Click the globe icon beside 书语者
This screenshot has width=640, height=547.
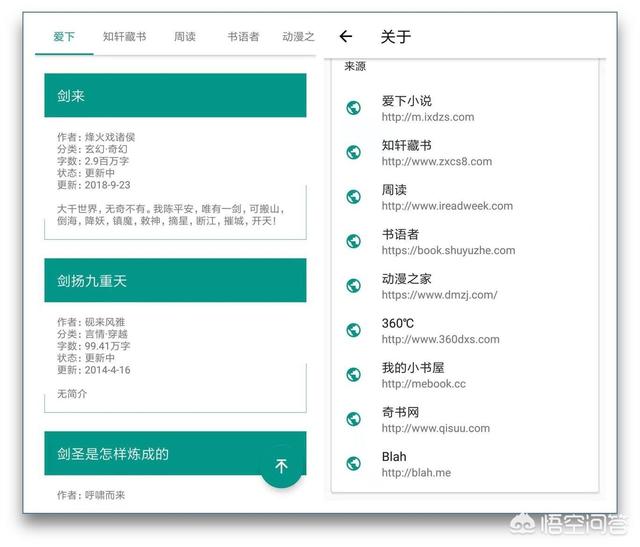[x=353, y=241]
